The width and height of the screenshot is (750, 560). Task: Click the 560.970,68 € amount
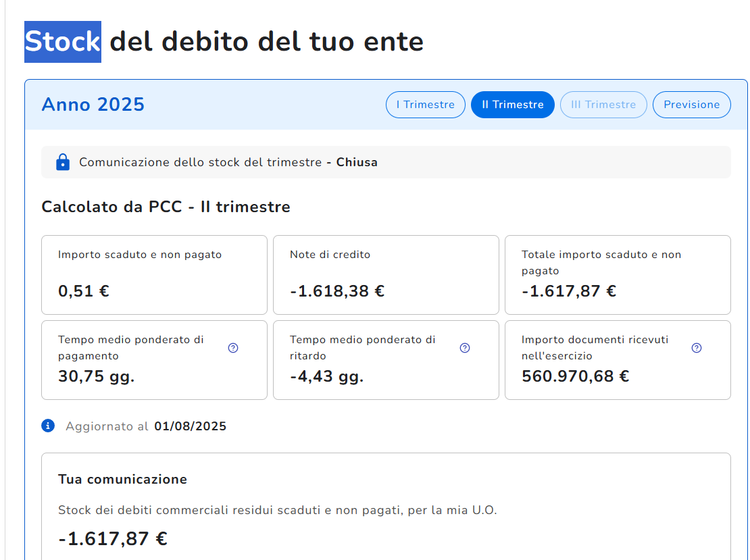(576, 376)
